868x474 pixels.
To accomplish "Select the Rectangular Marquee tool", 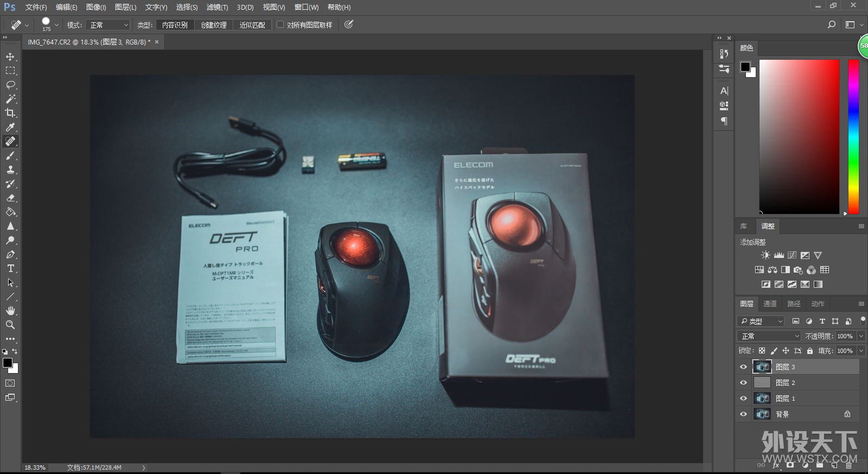I will coord(10,71).
